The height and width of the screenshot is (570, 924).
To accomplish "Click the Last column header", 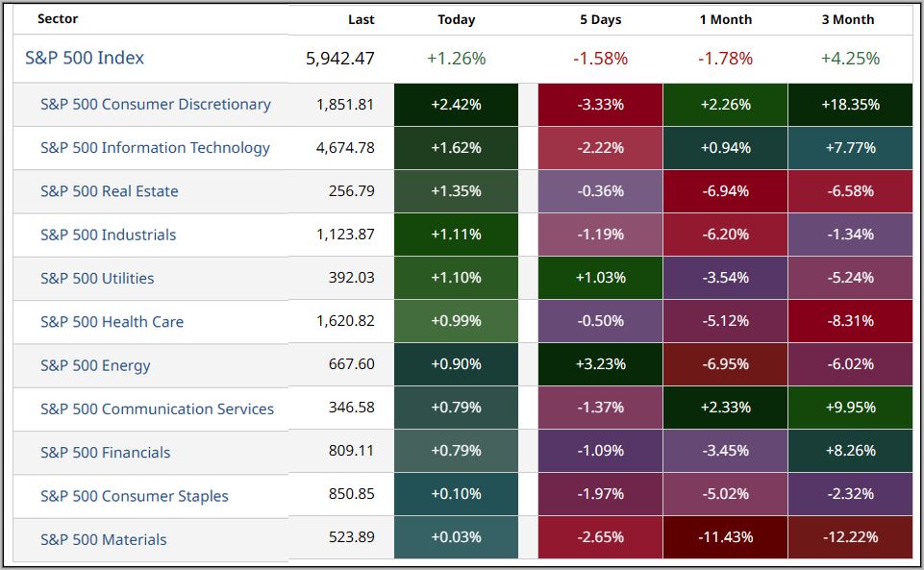I will coord(362,19).
